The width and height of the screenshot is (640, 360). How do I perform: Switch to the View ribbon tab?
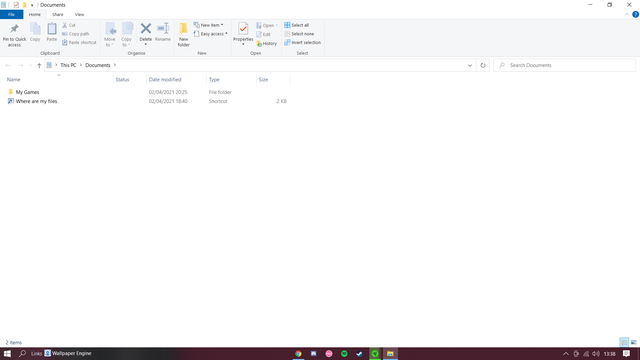pos(79,15)
